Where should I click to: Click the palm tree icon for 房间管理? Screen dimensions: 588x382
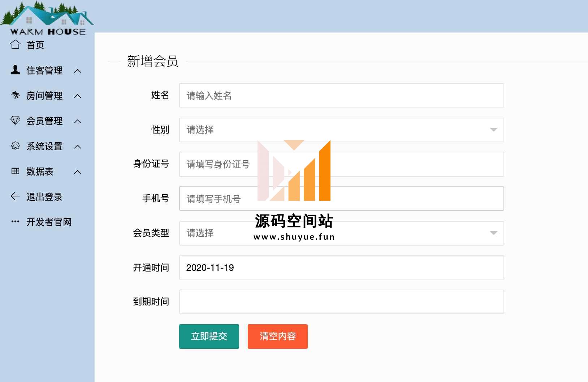click(x=15, y=95)
